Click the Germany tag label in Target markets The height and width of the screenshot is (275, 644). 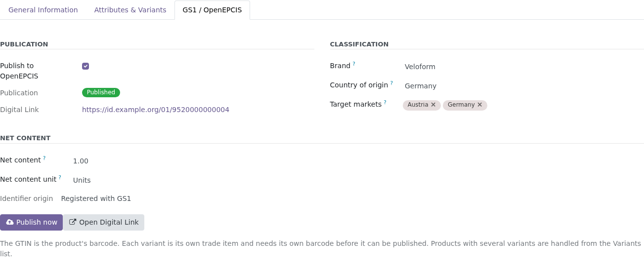(461, 105)
